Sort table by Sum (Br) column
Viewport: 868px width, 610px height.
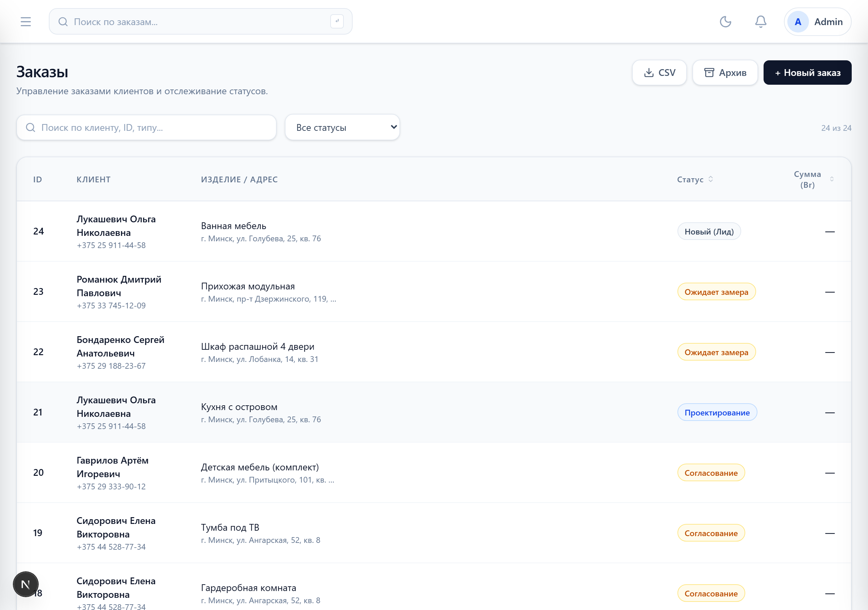tap(813, 180)
